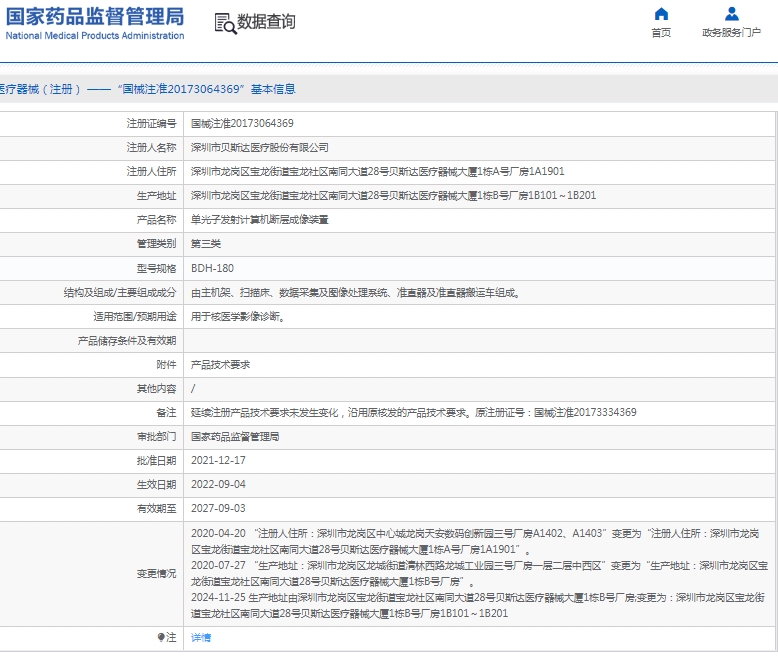
Task: Click the 变更情况 row label
Action: [156, 574]
